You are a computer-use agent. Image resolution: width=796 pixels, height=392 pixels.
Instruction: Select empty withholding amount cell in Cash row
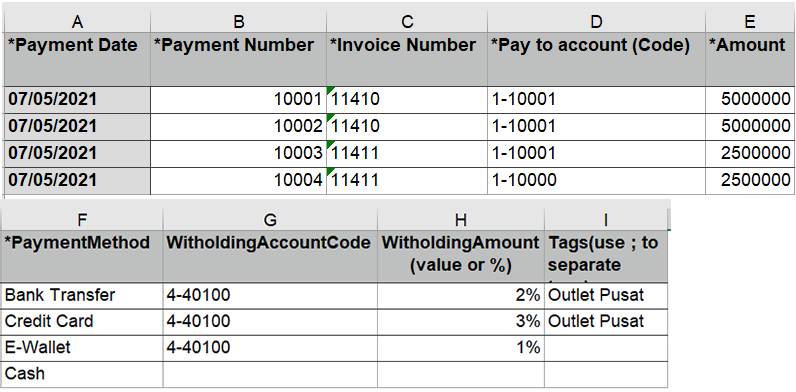point(461,374)
